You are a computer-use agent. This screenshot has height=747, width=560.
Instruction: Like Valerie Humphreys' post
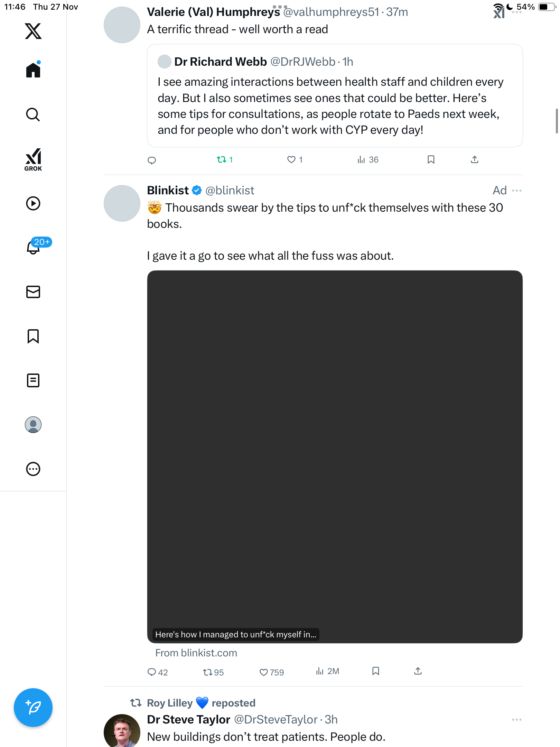291,159
